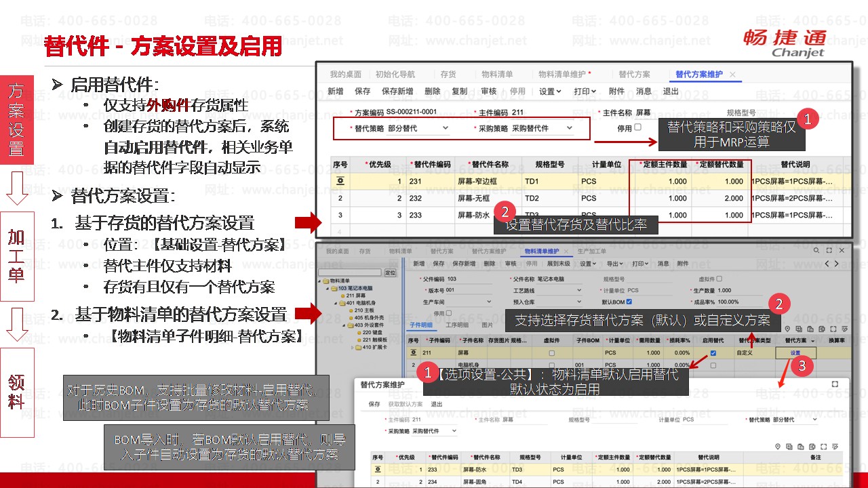Click 复制 in the 替代方案维护 toolbar

[x=459, y=91]
